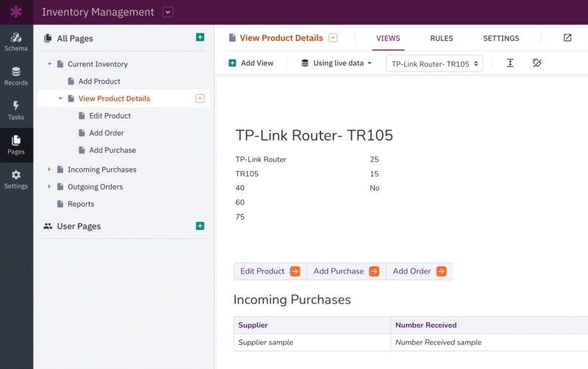Select the Outgoing Orders page in tree
Viewport: 588px width, 369px height.
point(96,187)
